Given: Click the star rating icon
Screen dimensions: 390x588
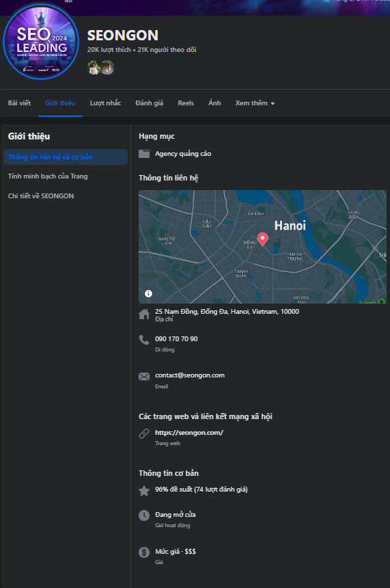Looking at the screenshot, I should (x=144, y=490).
